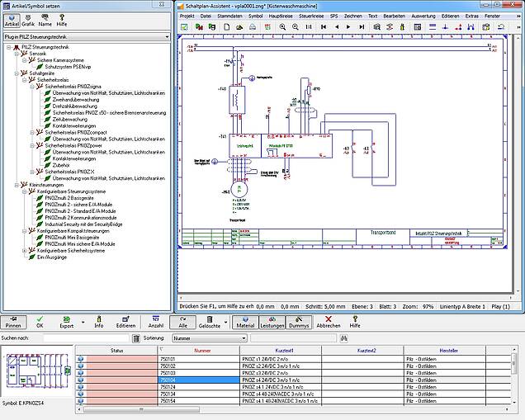The height and width of the screenshot is (420, 525).
Task: Click the Pinnen pin icon
Action: (x=13, y=320)
